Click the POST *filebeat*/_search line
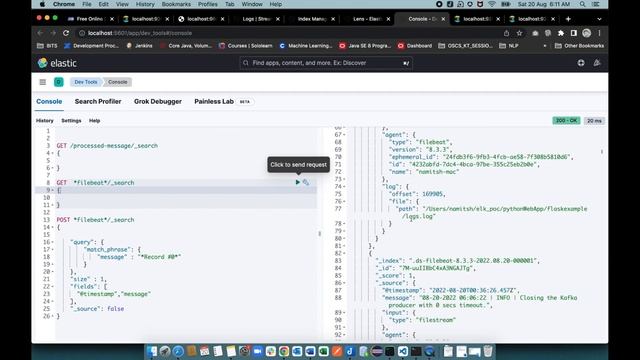This screenshot has width=640, height=360. (95, 220)
